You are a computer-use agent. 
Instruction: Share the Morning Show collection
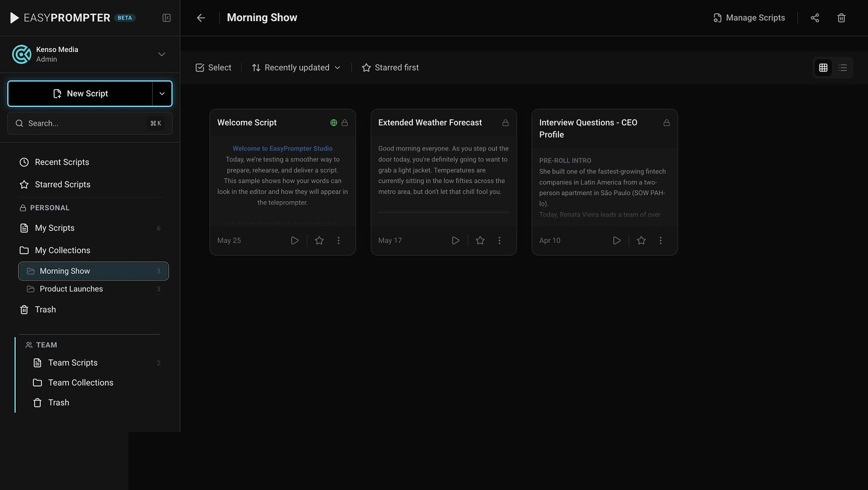(815, 18)
